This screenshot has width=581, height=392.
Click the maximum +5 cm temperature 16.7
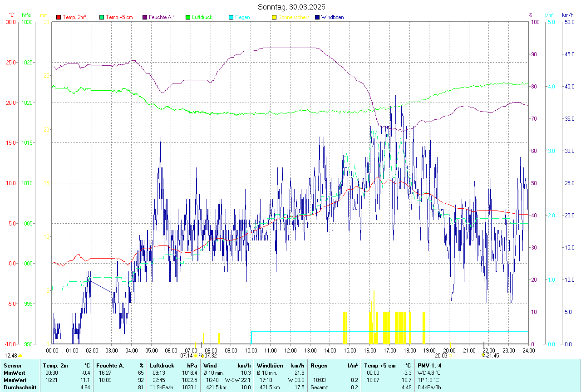pyautogui.click(x=406, y=380)
